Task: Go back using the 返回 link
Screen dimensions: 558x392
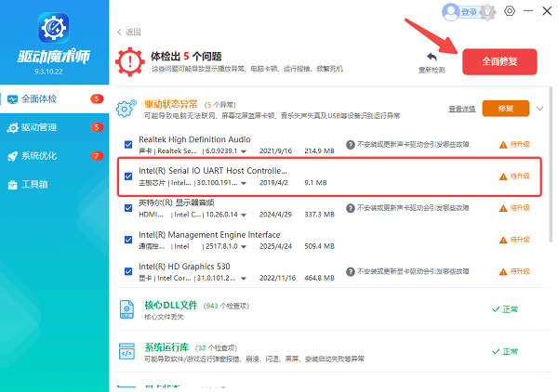Action: click(x=129, y=32)
